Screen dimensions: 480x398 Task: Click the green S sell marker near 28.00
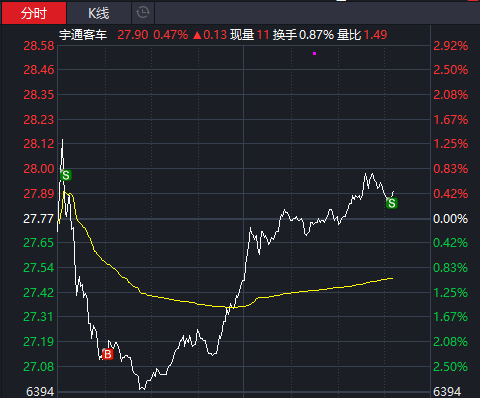tap(66, 175)
